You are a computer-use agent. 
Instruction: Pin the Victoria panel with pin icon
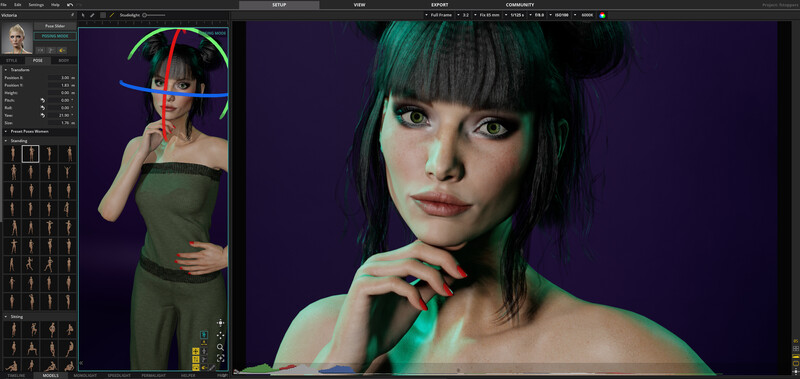pos(72,15)
